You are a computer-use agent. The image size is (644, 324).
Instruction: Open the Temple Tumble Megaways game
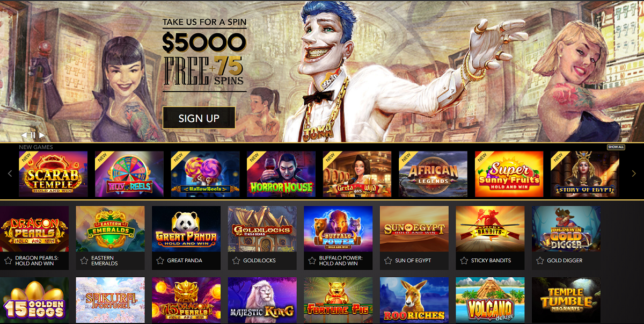pyautogui.click(x=566, y=300)
